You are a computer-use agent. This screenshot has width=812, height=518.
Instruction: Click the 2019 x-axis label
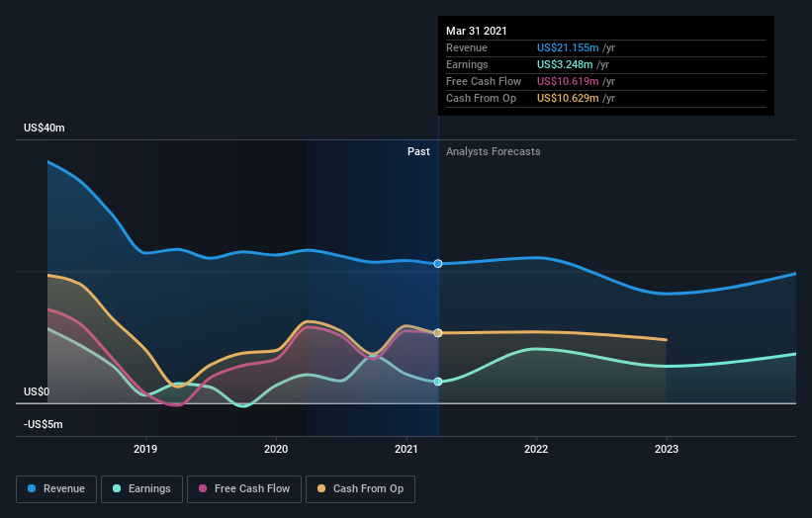pos(145,449)
